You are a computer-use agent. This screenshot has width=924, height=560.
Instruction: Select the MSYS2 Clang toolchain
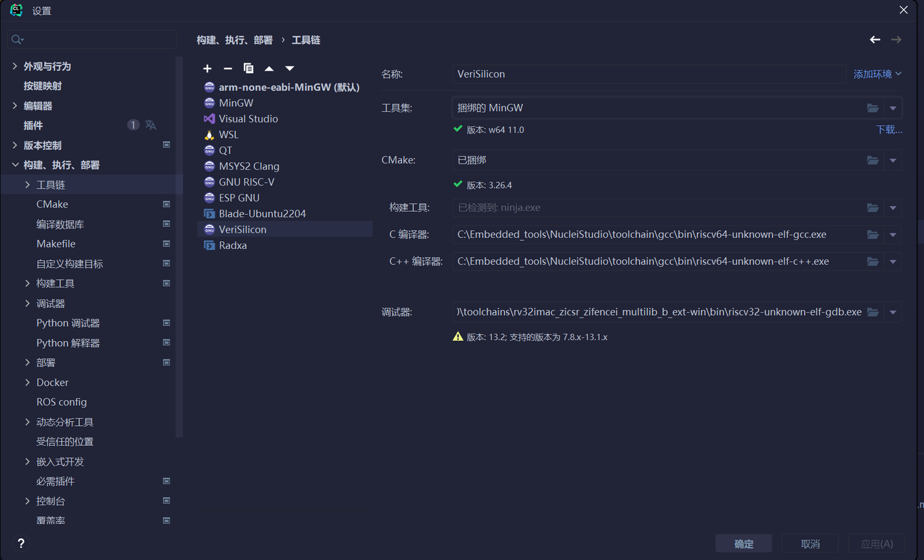(285, 166)
